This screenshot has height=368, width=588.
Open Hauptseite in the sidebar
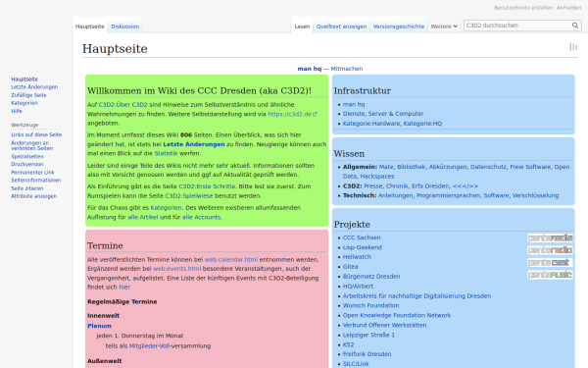click(24, 79)
